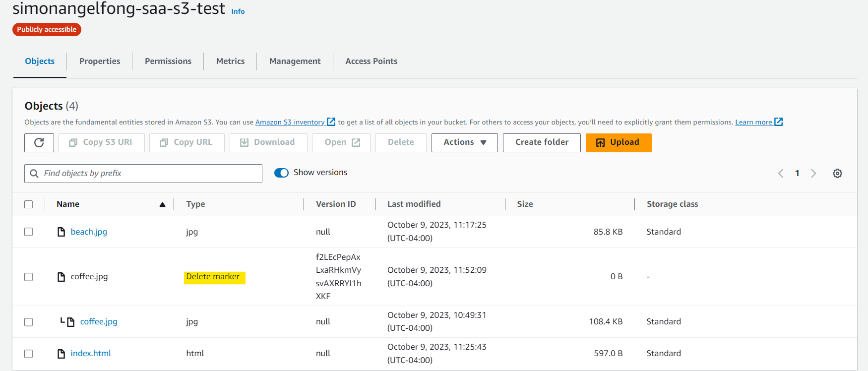This screenshot has height=371, width=868.
Task: Click the Copy URL button
Action: pyautogui.click(x=186, y=143)
